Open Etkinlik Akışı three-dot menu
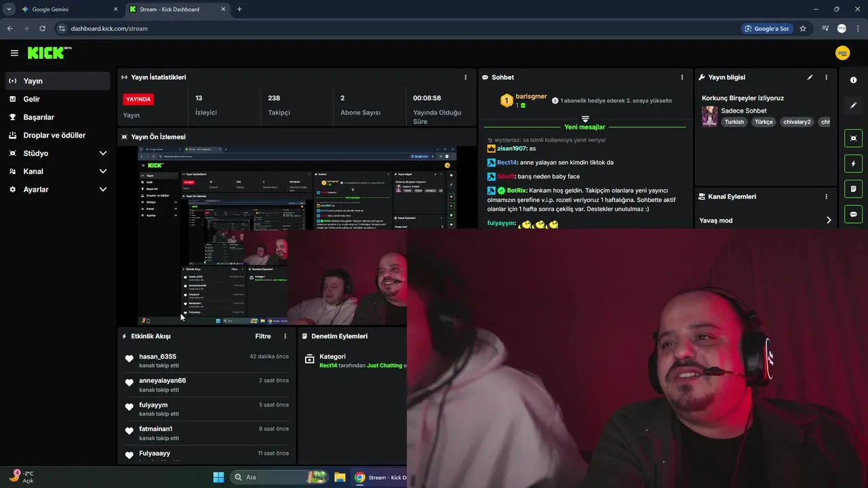Image resolution: width=868 pixels, height=488 pixels. (285, 336)
